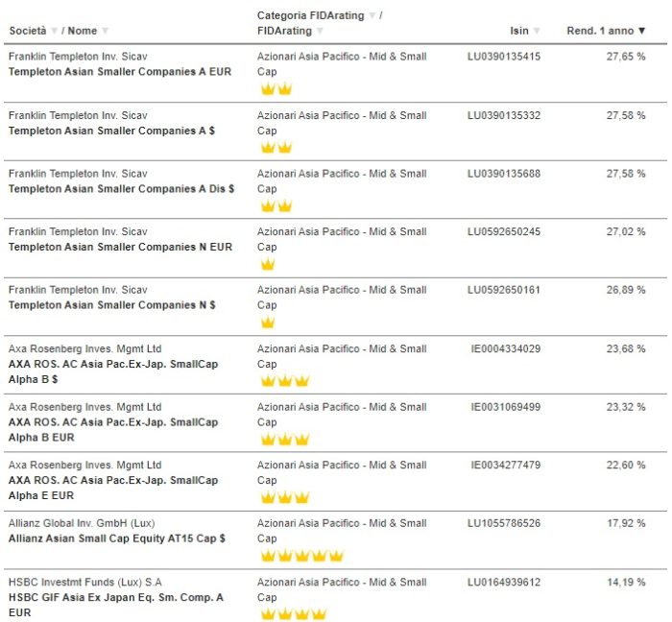Click the 27,02 % return value

pos(626,231)
